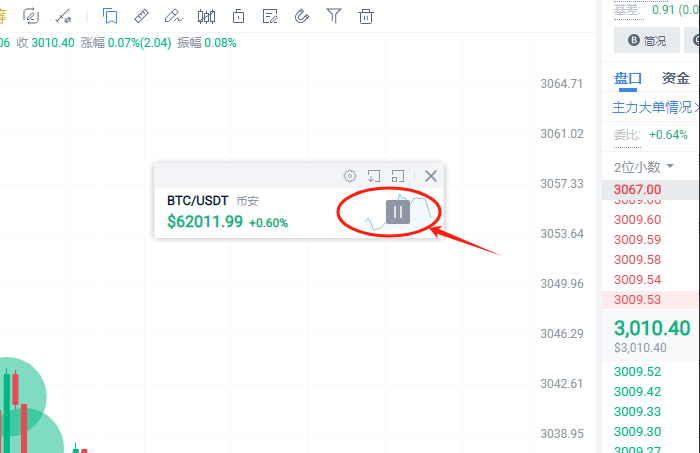Image resolution: width=700 pixels, height=453 pixels.
Task: Click the blue bookmark layers icon
Action: tap(110, 16)
